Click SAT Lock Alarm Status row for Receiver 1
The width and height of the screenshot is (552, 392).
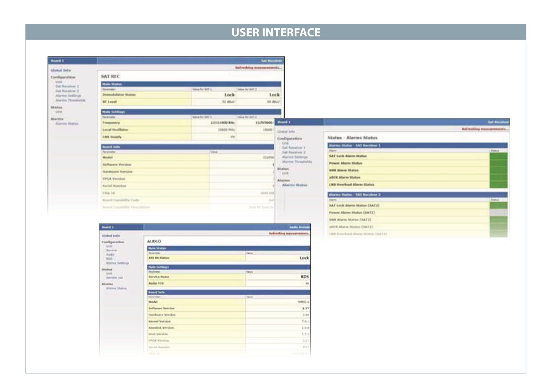(417, 156)
